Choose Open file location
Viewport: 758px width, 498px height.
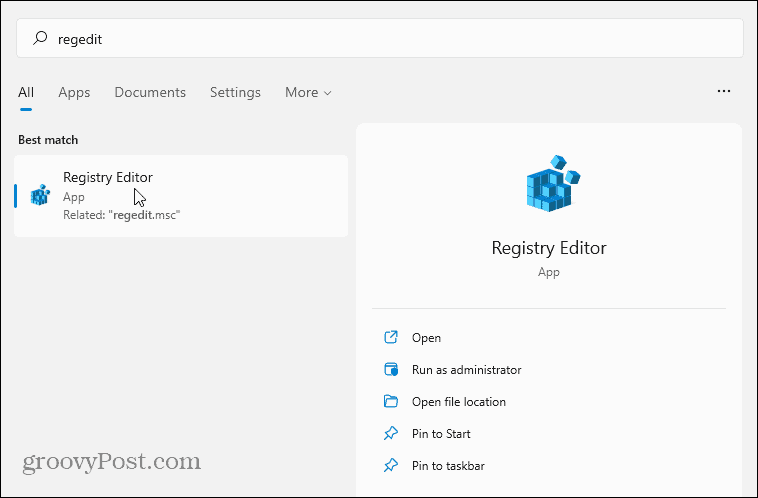click(459, 402)
